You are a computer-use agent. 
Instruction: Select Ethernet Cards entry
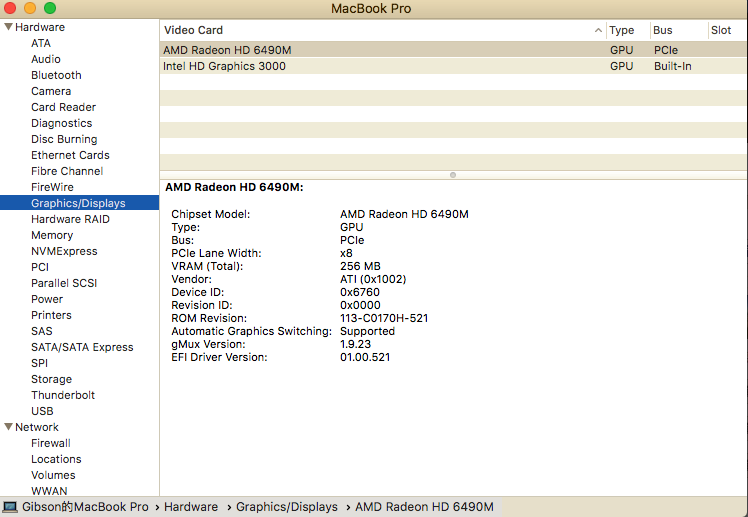[x=70, y=155]
